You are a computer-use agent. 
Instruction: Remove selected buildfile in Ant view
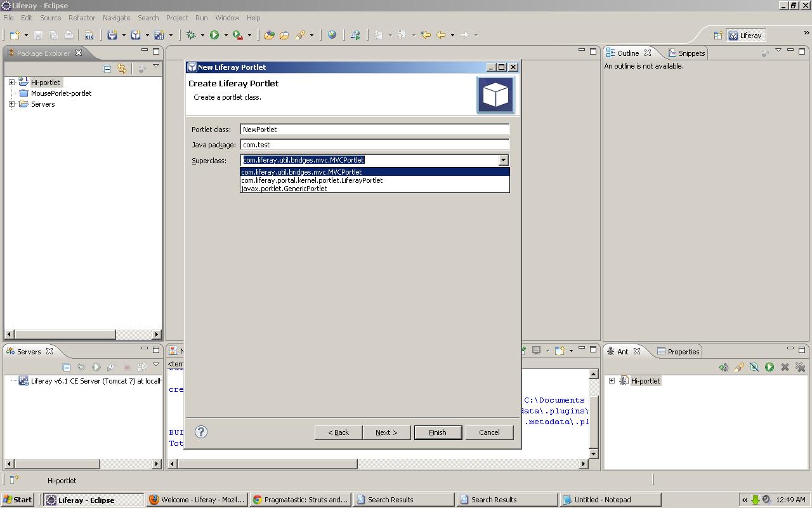point(785,367)
